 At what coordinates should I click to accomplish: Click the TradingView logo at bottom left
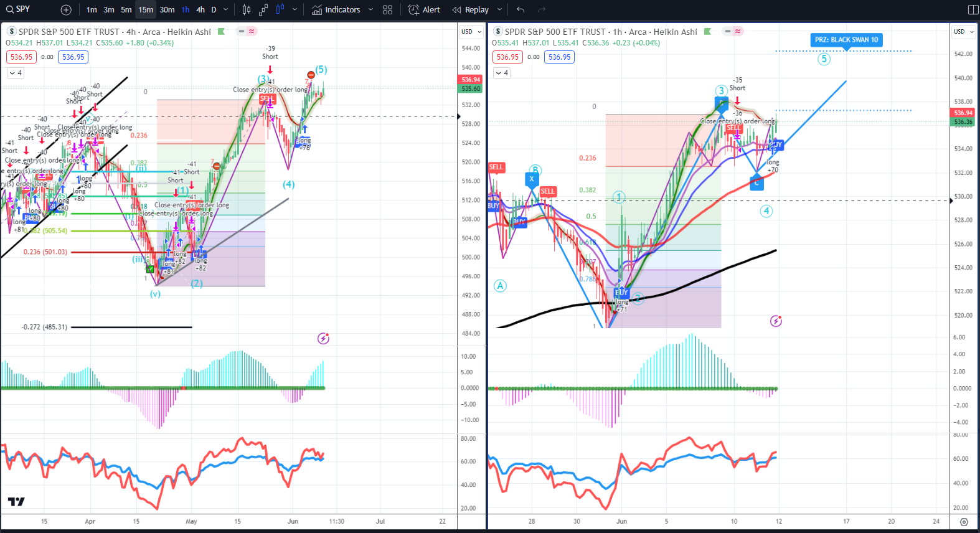[16, 501]
